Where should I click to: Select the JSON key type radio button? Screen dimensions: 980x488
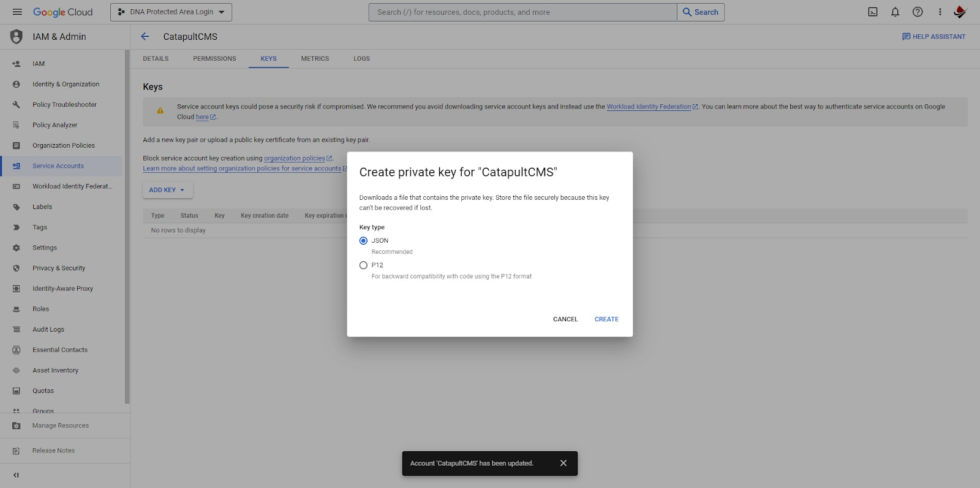point(363,241)
